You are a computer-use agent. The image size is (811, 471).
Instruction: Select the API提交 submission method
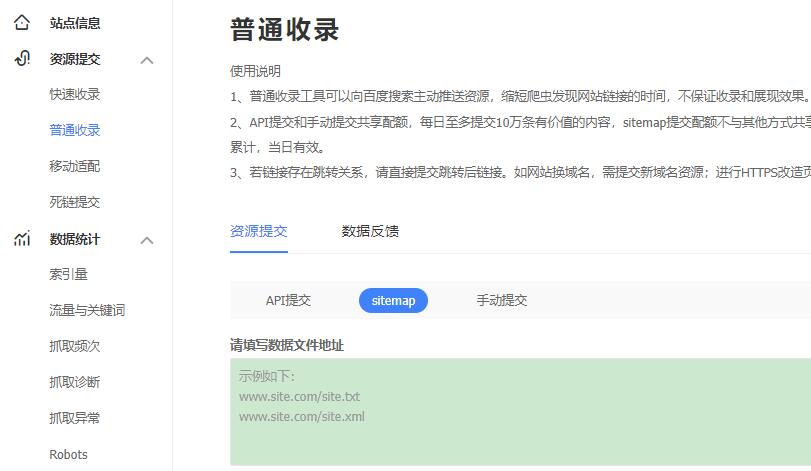(x=288, y=300)
